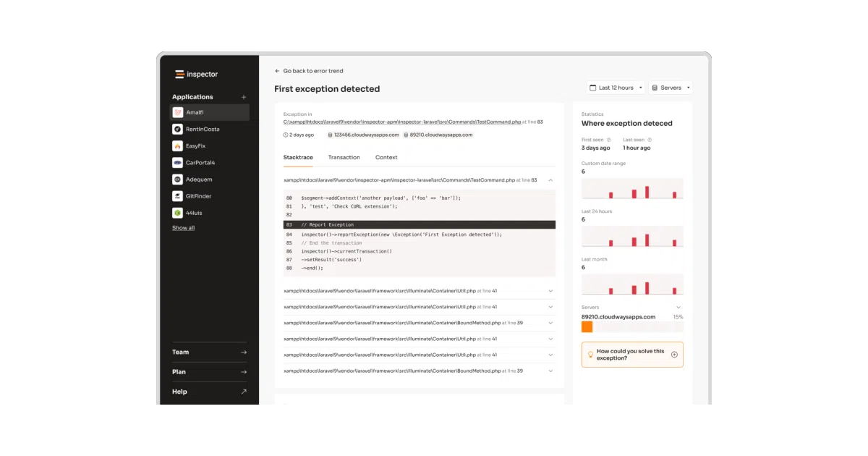Open the Amalfi application icon
The height and width of the screenshot is (456, 868).
point(177,112)
